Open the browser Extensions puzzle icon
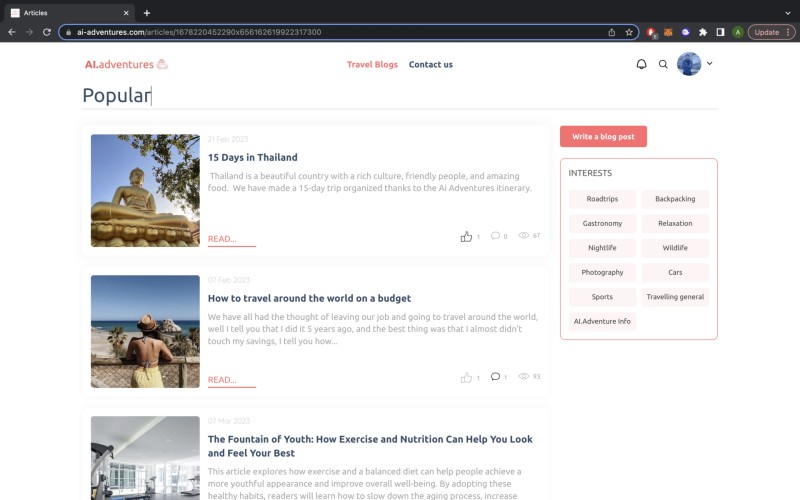 pos(703,32)
